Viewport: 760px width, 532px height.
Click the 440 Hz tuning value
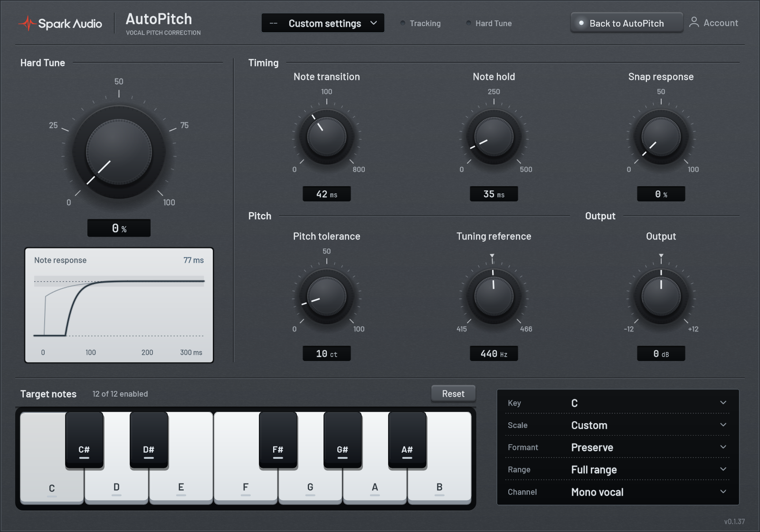pyautogui.click(x=494, y=353)
